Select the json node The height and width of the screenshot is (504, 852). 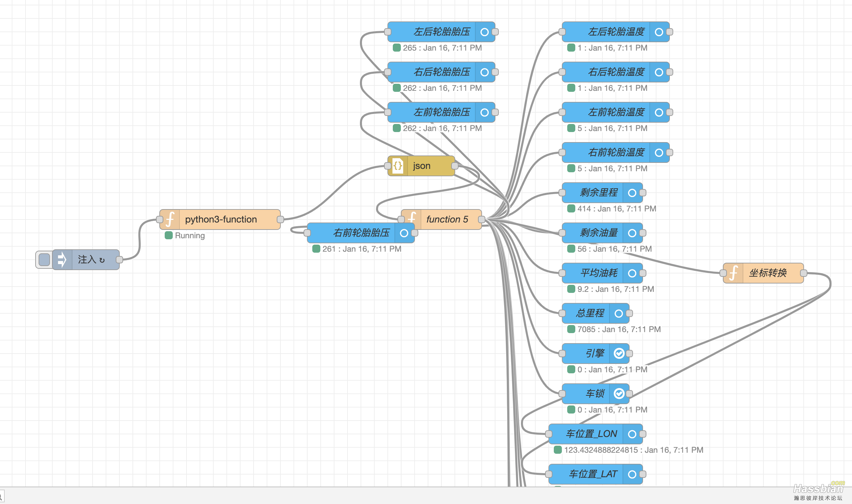(421, 166)
